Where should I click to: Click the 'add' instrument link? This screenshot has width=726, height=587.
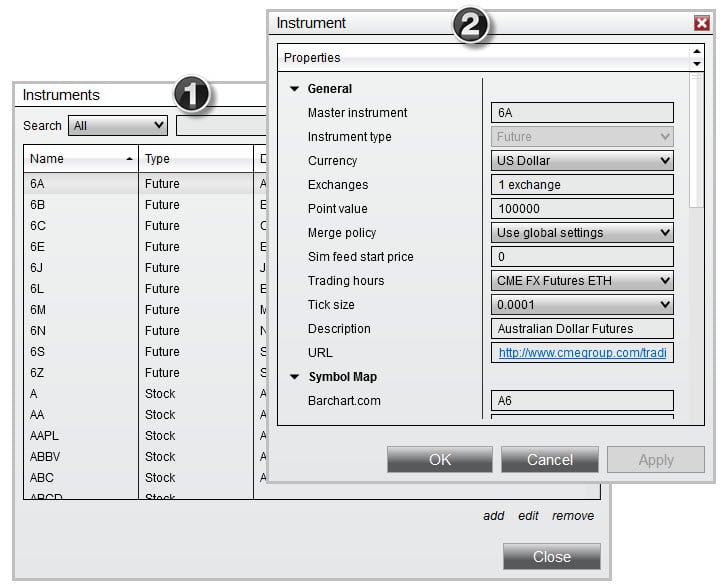point(493,516)
